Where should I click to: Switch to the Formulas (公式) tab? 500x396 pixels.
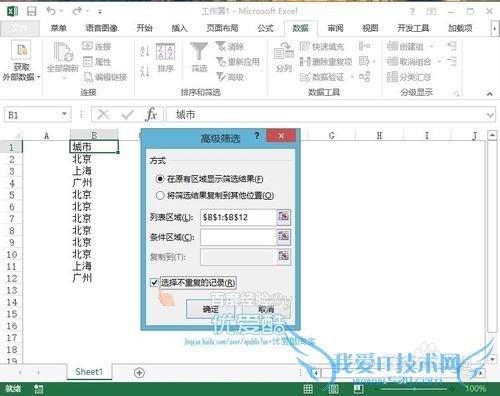point(265,28)
